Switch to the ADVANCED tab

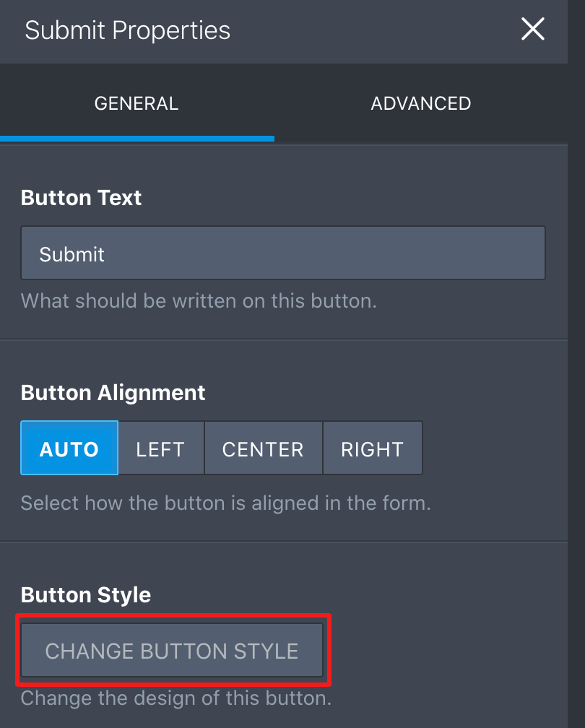[420, 103]
